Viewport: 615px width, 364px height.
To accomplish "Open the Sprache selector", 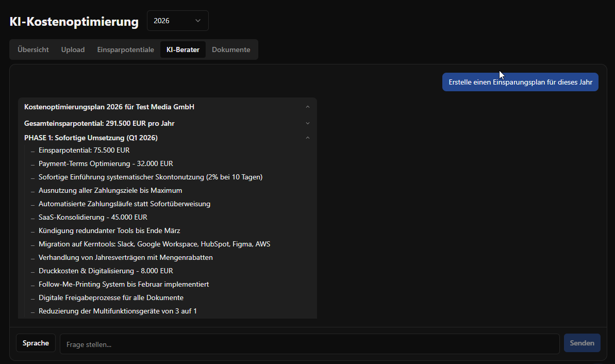I will click(x=36, y=342).
